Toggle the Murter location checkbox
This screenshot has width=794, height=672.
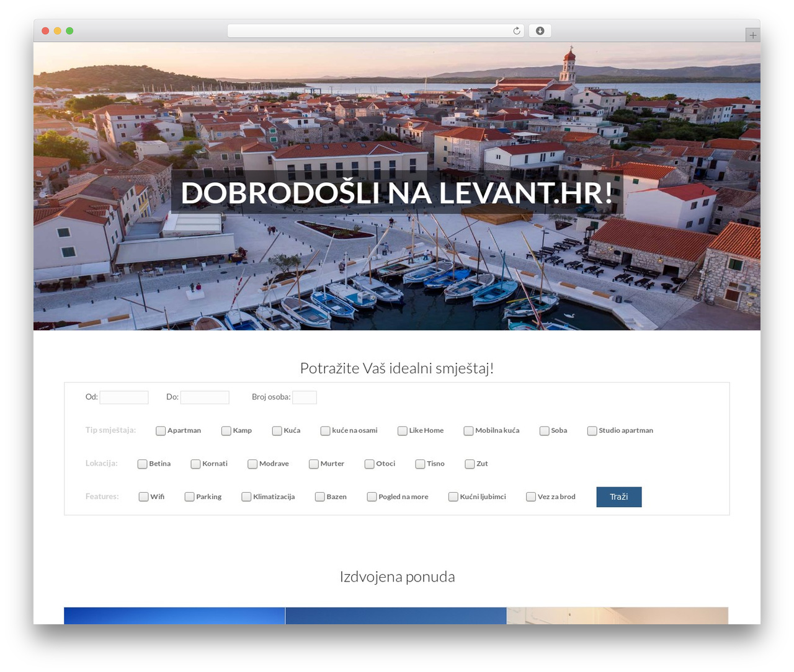[x=314, y=464]
